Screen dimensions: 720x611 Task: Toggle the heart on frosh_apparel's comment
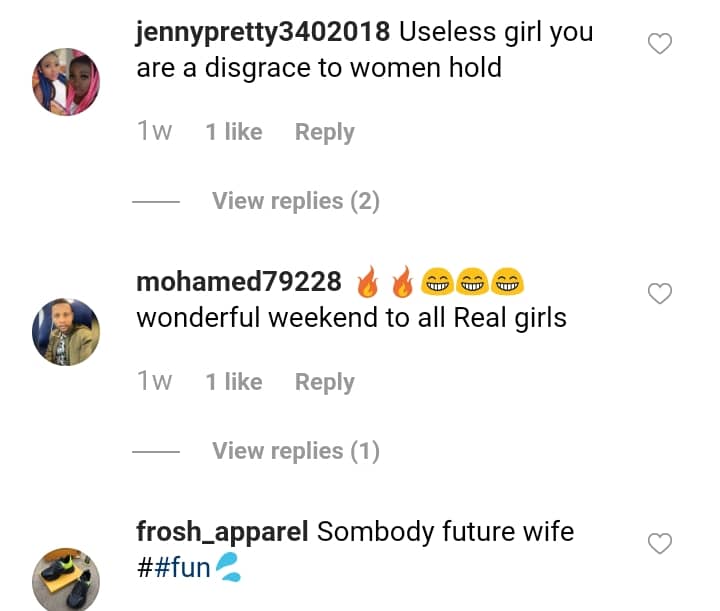click(660, 544)
